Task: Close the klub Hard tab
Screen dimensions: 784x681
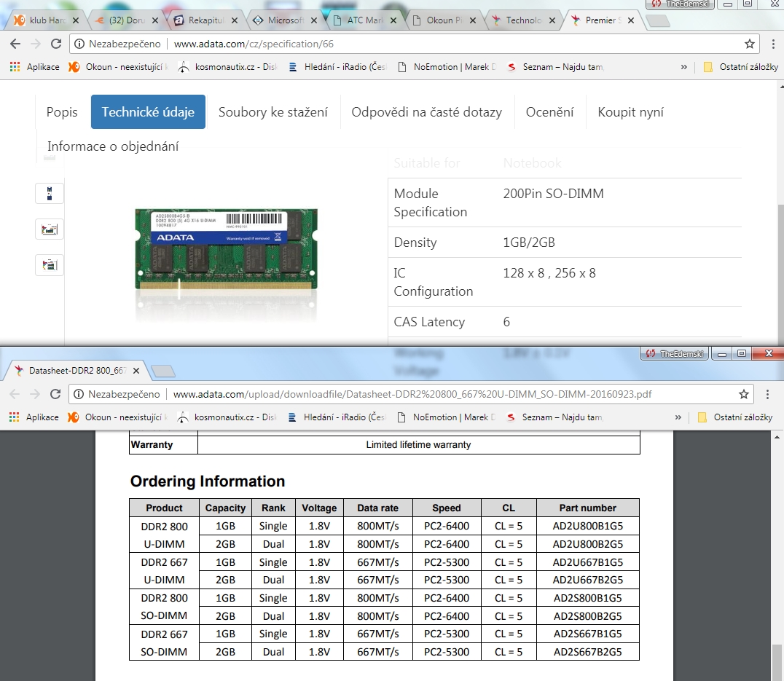Action: pyautogui.click(x=76, y=20)
